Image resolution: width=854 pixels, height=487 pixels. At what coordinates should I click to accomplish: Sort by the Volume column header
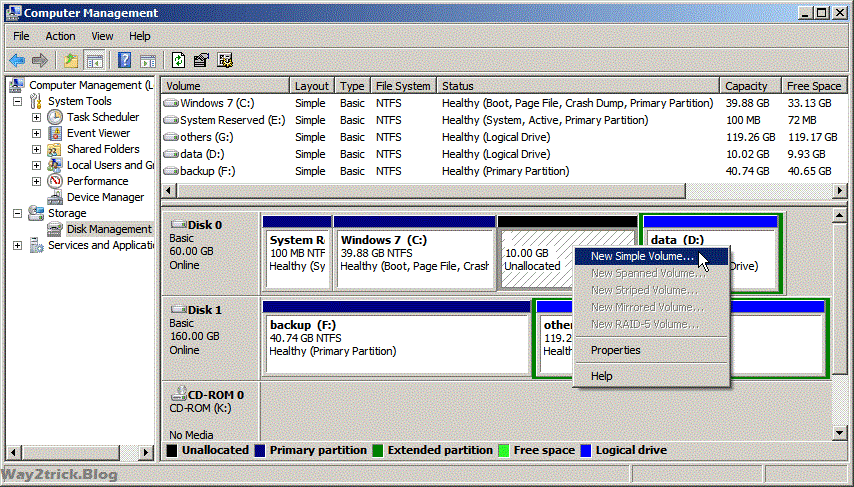tap(225, 86)
